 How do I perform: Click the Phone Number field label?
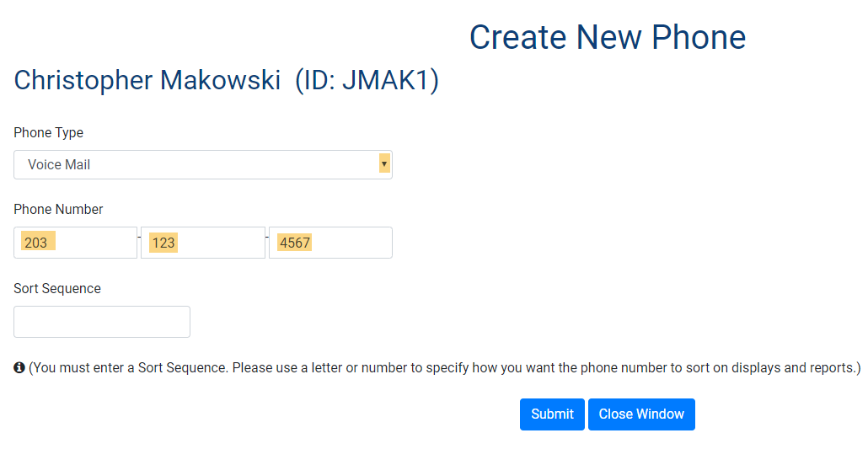[x=59, y=210]
